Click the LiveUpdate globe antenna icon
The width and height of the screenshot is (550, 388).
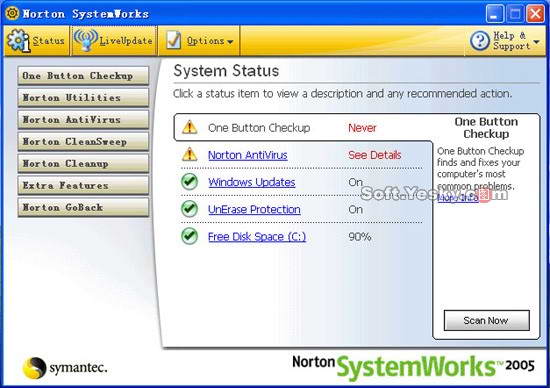click(x=85, y=40)
